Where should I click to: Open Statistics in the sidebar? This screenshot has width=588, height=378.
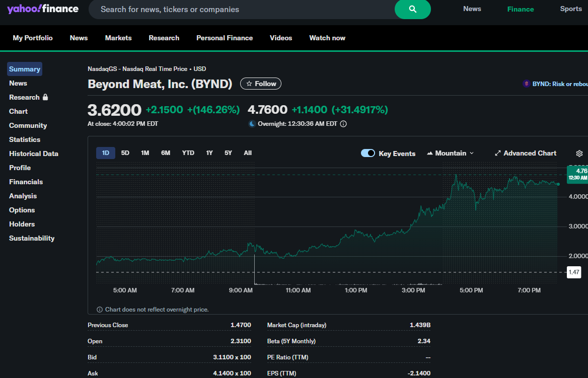click(x=25, y=139)
